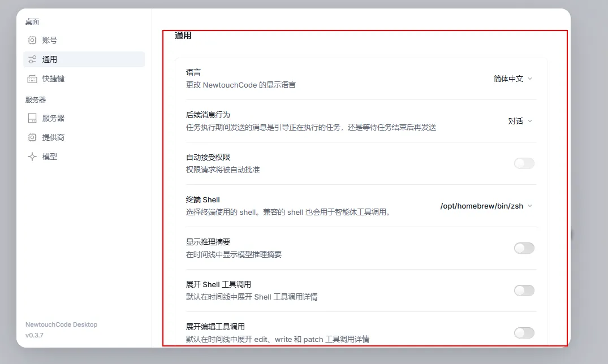The image size is (608, 364).
Task: Toggle the 展开编辑工具调用 switch
Action: (524, 332)
